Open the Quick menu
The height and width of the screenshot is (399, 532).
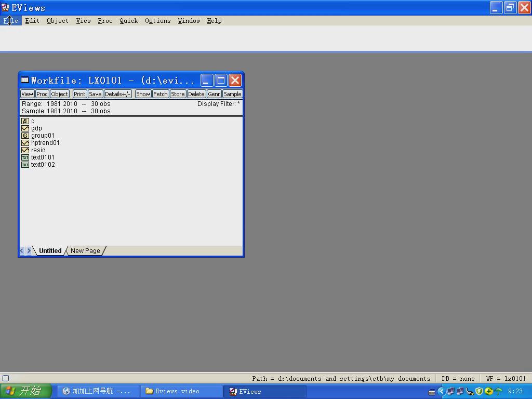(x=129, y=21)
